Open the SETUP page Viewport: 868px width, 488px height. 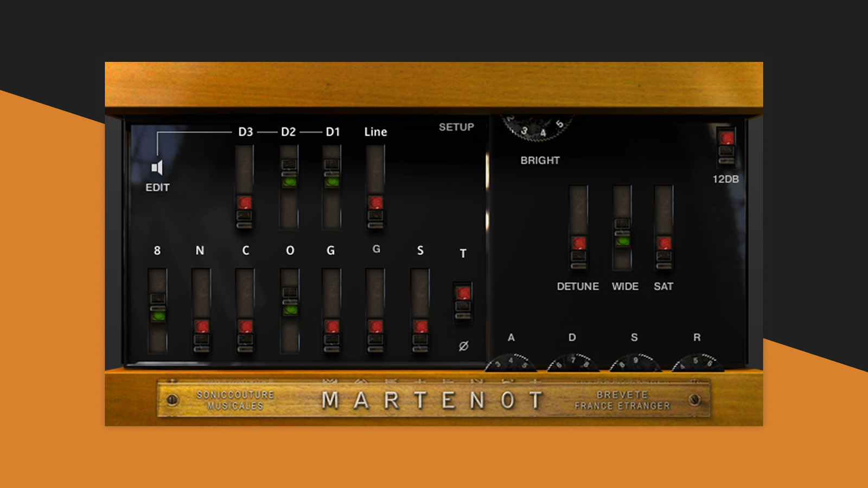click(456, 127)
